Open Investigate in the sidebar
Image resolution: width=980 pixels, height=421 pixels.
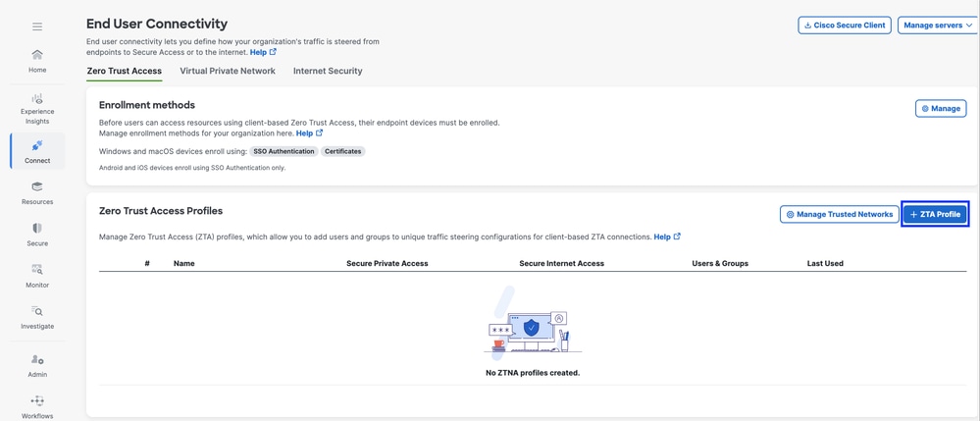[37, 317]
